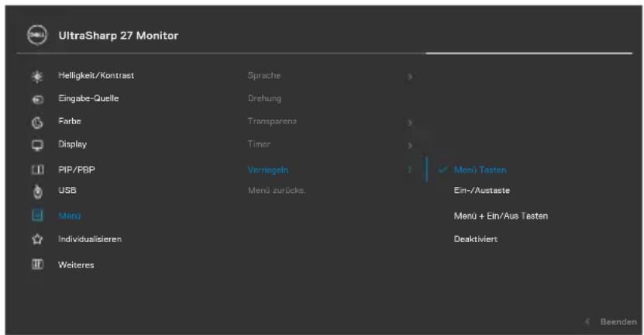Screen dimensions: 644x335
Task: Open the USB menu entry
Action: (67, 190)
